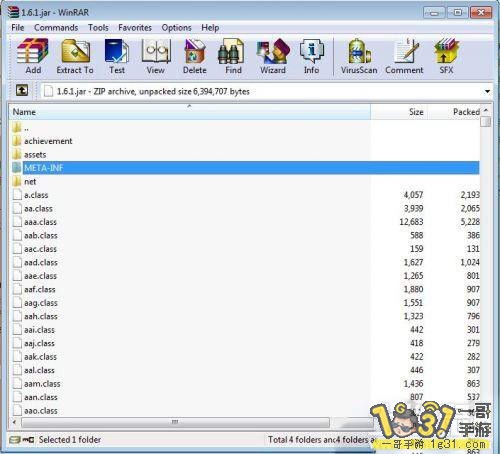
Task: Select file aaa.class
Action: click(x=35, y=222)
